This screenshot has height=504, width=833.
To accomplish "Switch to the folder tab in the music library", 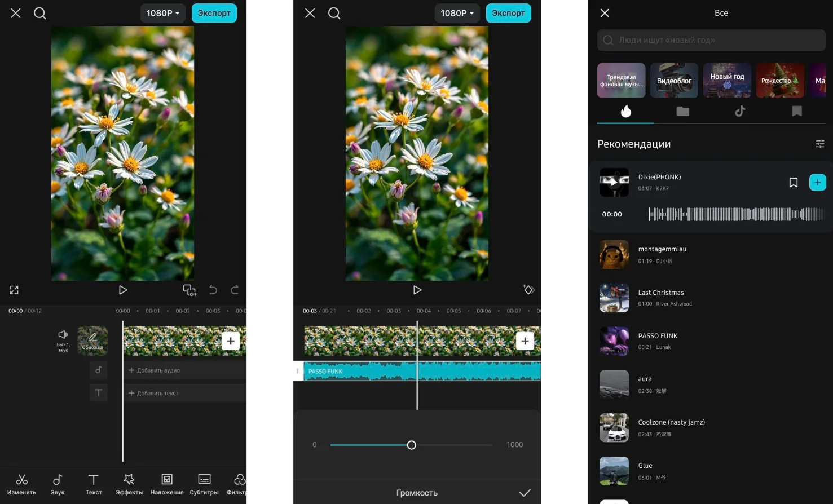I will tap(682, 111).
